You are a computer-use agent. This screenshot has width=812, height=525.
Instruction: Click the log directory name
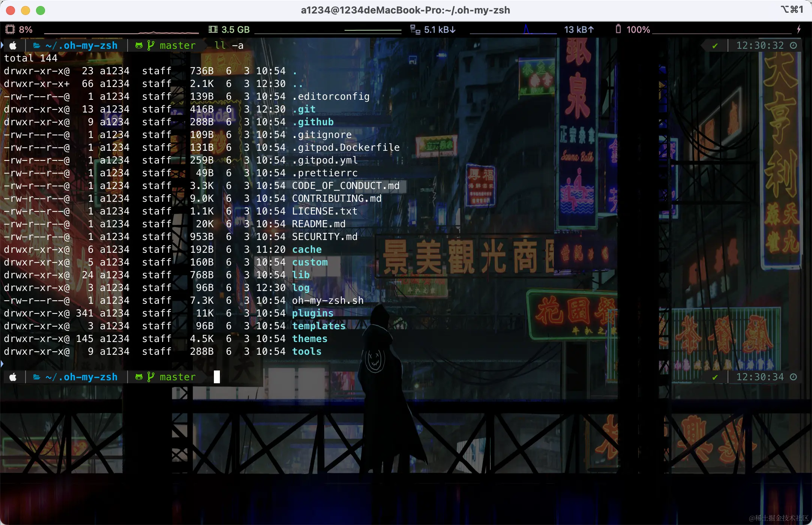301,288
